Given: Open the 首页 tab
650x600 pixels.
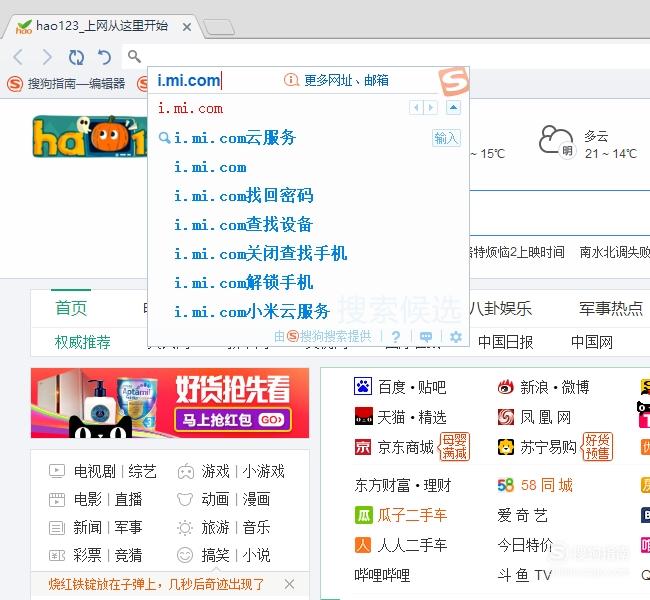Looking at the screenshot, I should (x=71, y=308).
